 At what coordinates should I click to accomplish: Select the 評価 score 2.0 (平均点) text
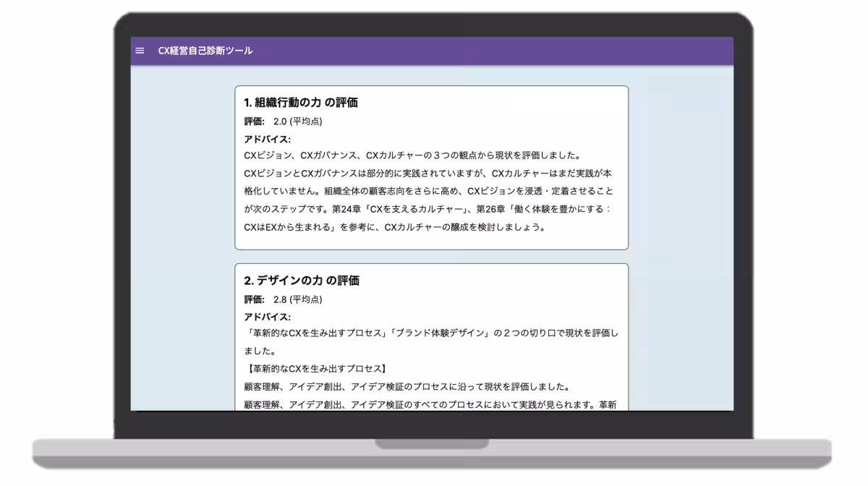284,121
